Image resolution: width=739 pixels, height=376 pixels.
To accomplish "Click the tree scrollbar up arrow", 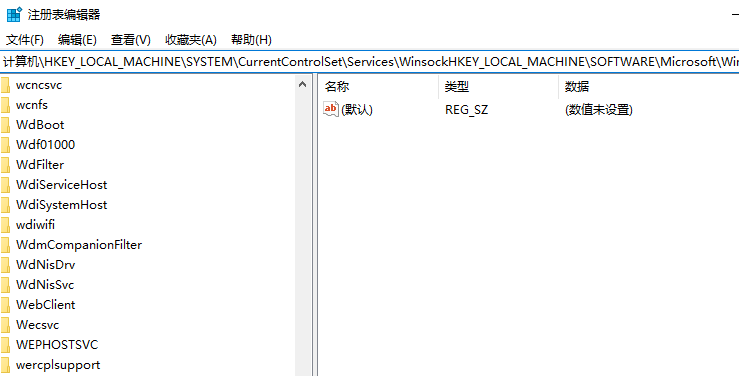I will [x=303, y=85].
